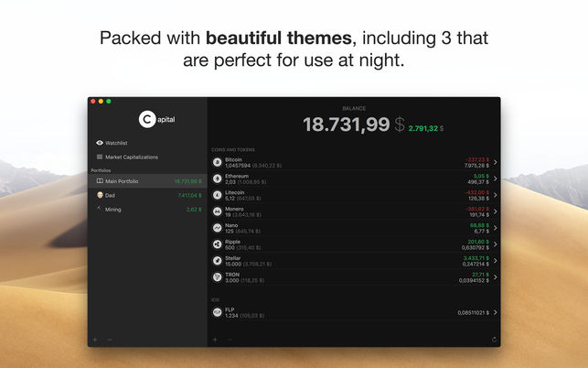
Task: Click the TRON coin icon
Action: pos(217,277)
